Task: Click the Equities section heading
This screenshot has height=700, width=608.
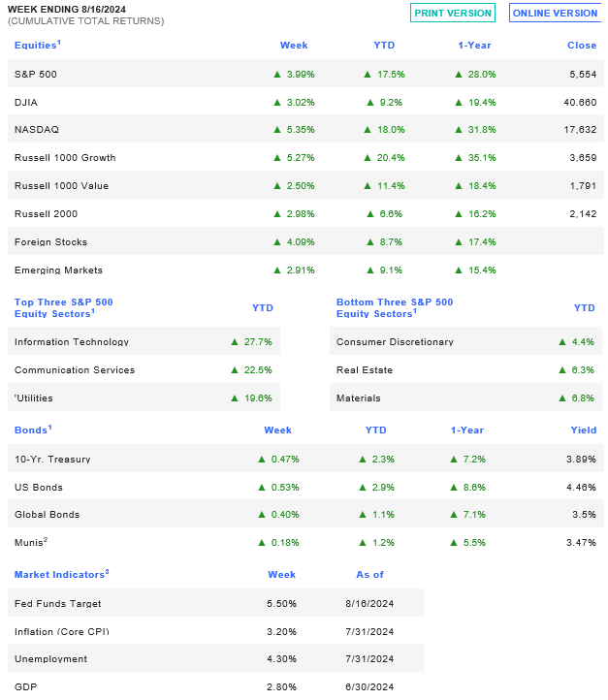Action: coord(38,46)
